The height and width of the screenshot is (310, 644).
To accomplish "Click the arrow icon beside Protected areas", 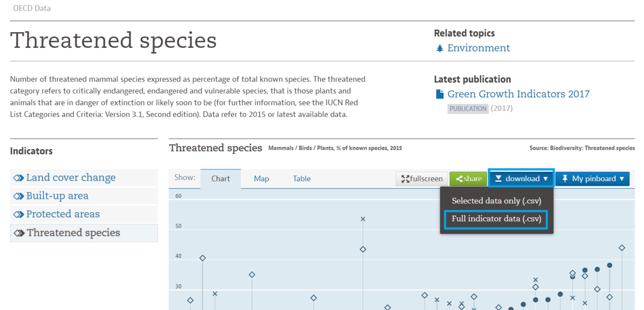I will 19,215.
